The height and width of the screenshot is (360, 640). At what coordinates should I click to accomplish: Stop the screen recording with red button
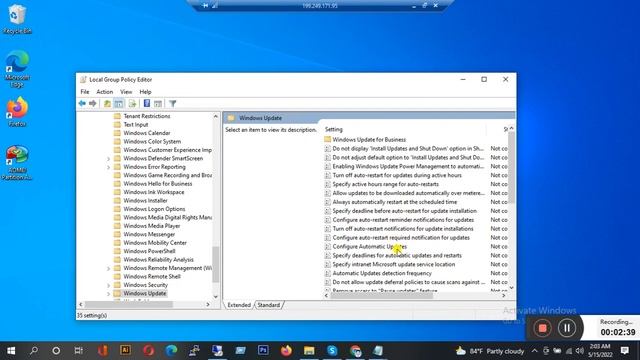coord(542,328)
